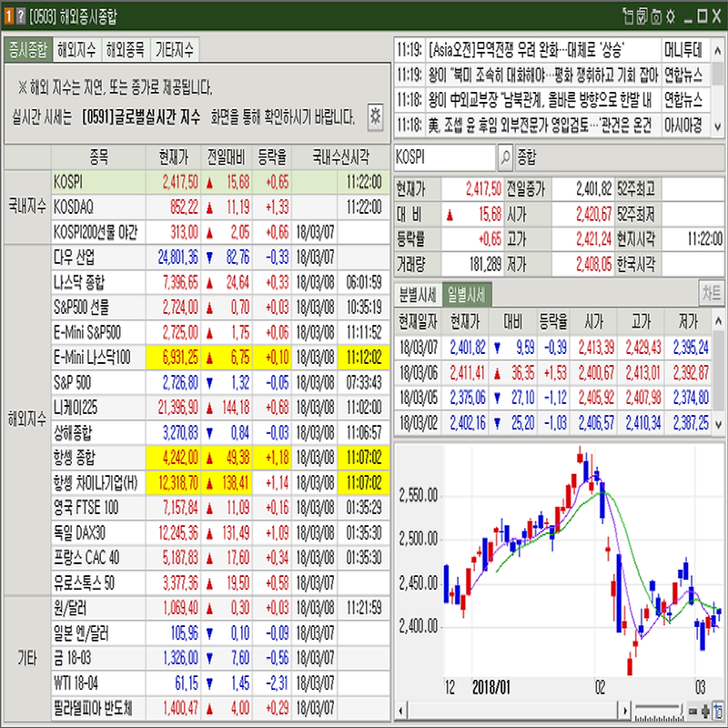Image resolution: width=728 pixels, height=728 pixels.
Task: Click the daily price table scroll up arrow
Action: pos(718,321)
